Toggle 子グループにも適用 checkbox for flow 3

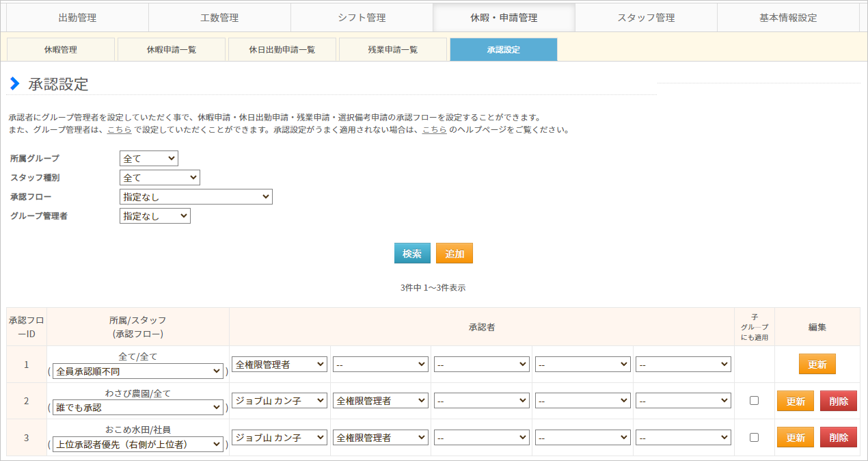(754, 437)
